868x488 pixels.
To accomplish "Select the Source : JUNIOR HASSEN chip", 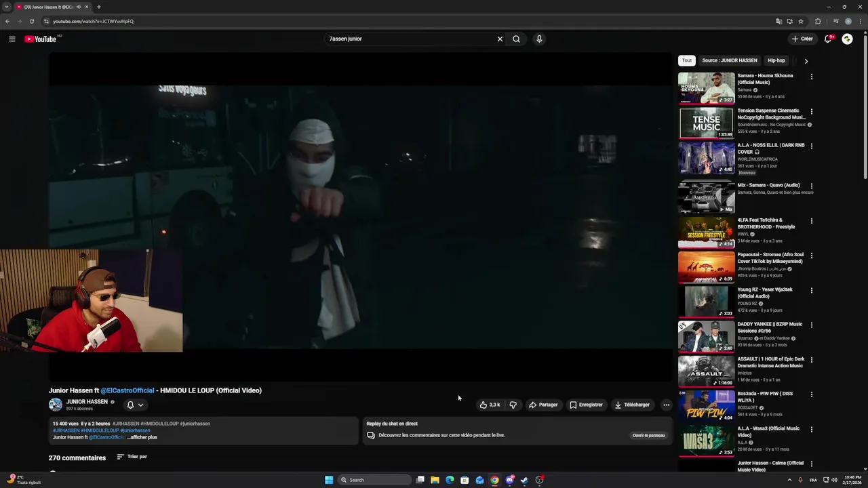I will pos(730,60).
